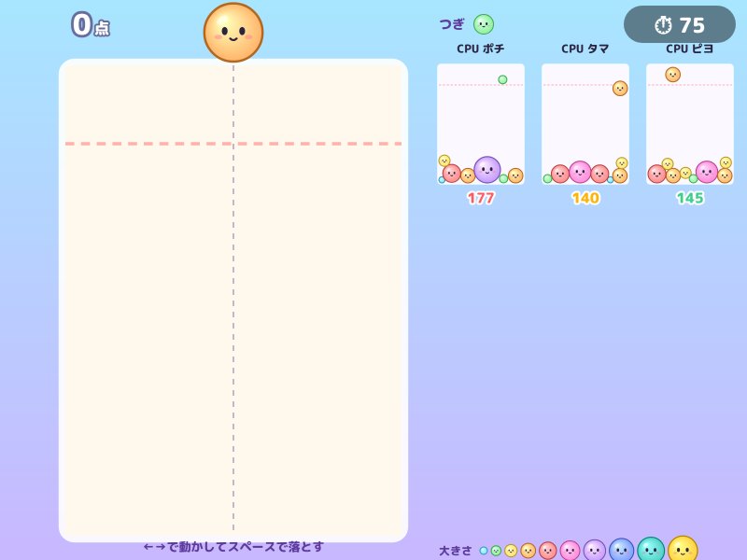
Task: Click the green ball in CPU ピヨ board
Action: (693, 178)
